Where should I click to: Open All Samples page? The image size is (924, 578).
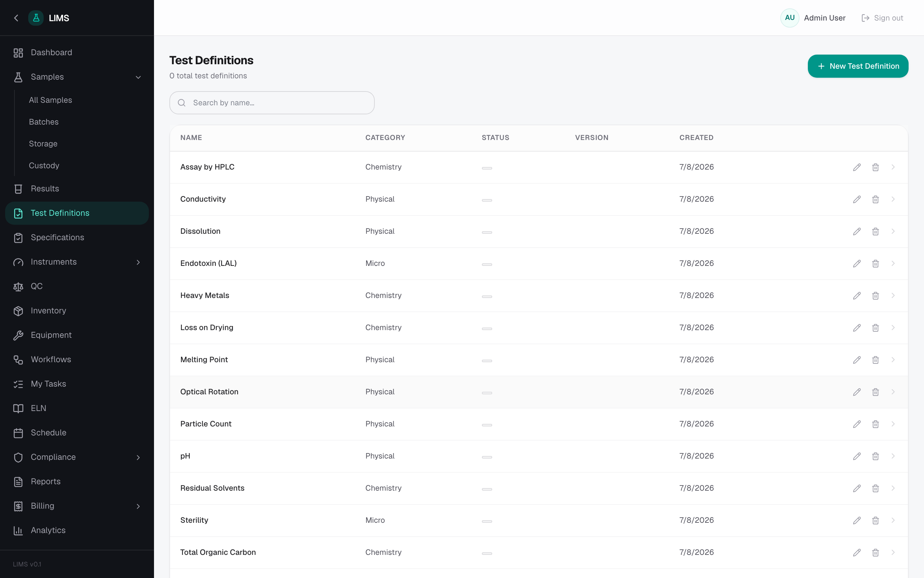pyautogui.click(x=50, y=100)
